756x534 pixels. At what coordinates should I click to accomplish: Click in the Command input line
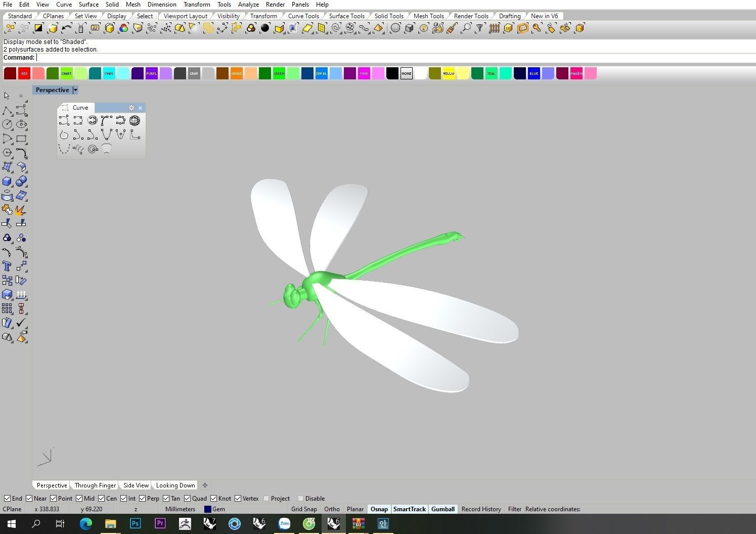coord(394,58)
